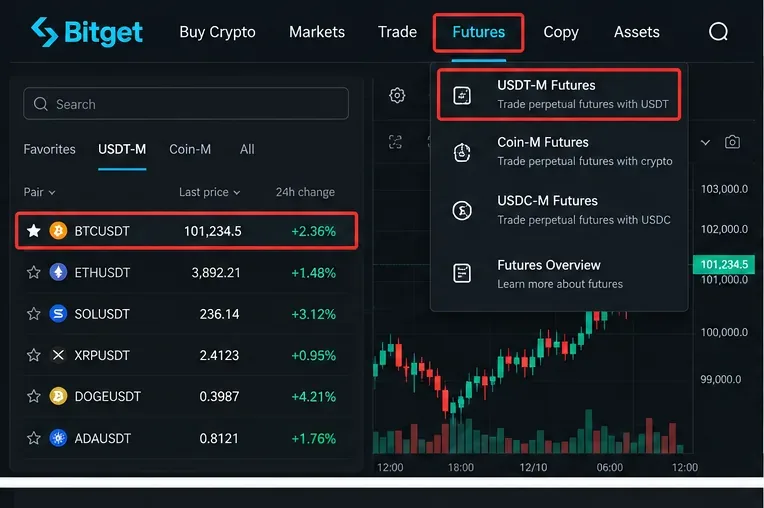764x508 pixels.
Task: Sort by Pair column dropdown
Action: click(39, 192)
